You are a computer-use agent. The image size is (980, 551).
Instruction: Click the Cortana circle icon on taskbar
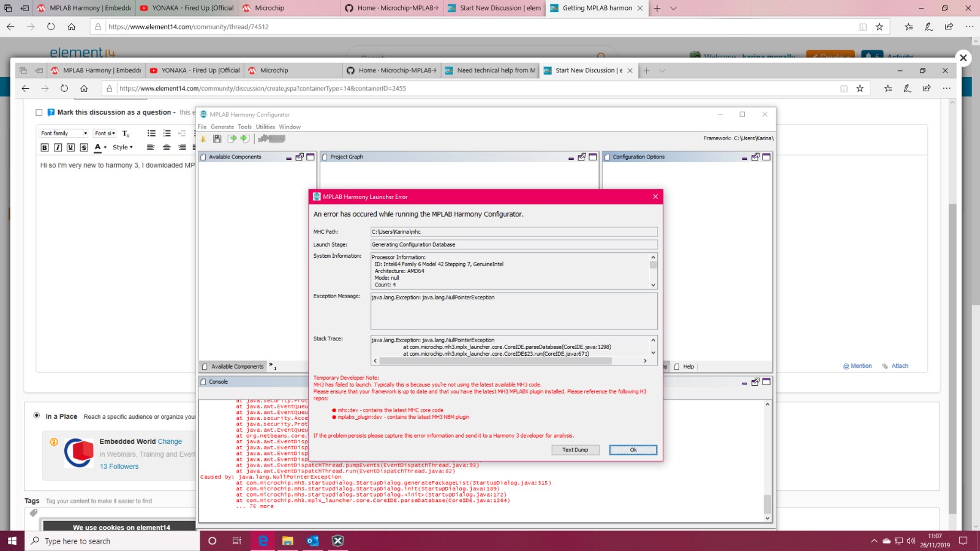(x=212, y=541)
